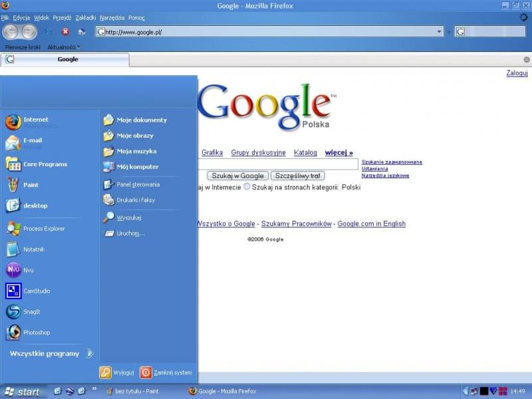Open the więcej » link
This screenshot has width=532, height=399.
[338, 152]
